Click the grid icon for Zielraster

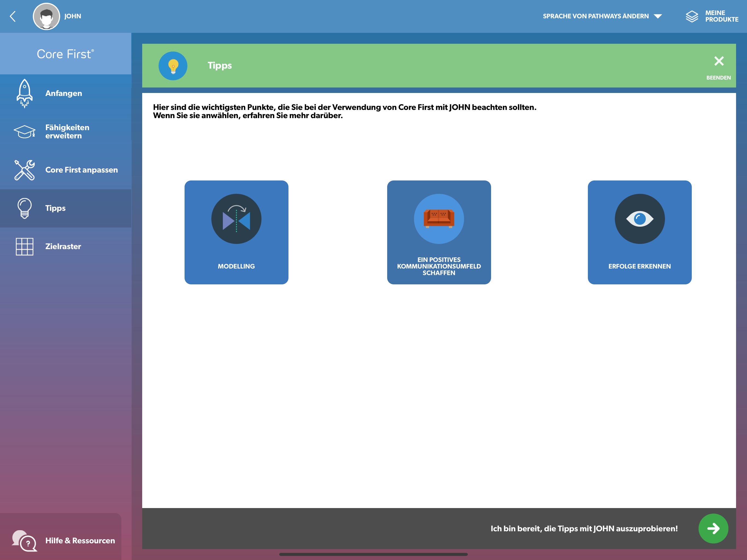point(24,247)
